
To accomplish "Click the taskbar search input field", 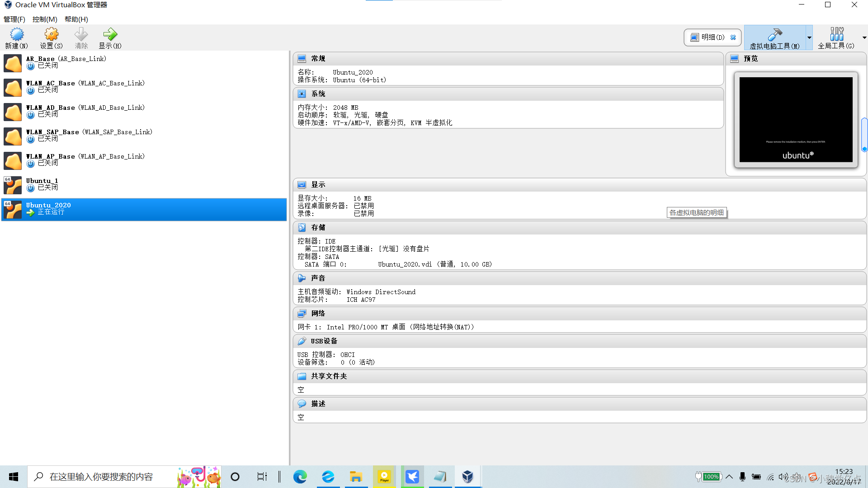I will (x=124, y=477).
